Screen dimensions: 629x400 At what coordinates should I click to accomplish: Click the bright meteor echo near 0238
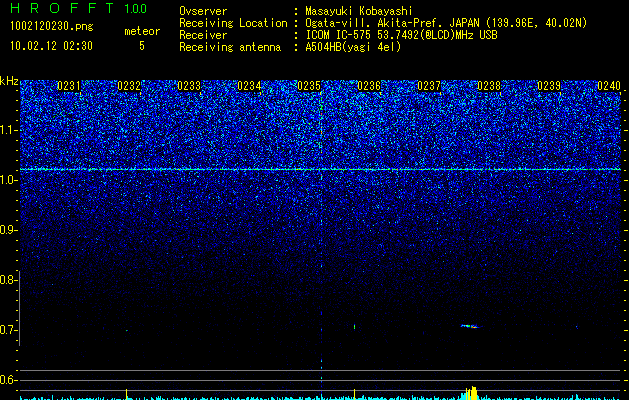coord(471,326)
